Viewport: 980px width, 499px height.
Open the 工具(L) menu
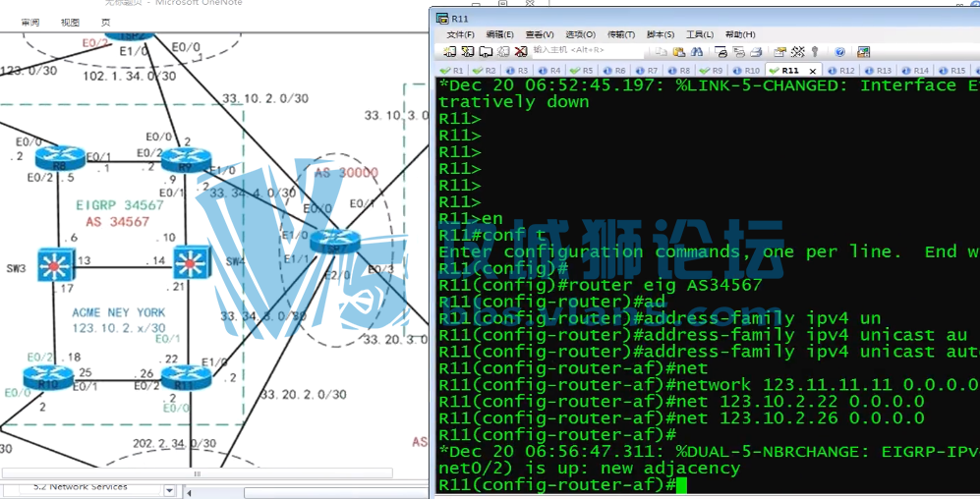[700, 34]
